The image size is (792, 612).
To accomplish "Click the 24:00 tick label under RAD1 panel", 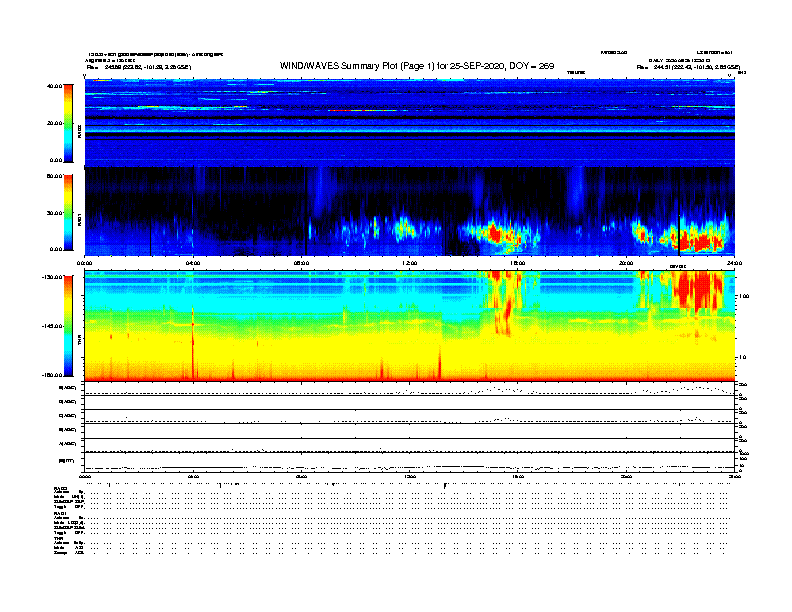I will (x=734, y=263).
